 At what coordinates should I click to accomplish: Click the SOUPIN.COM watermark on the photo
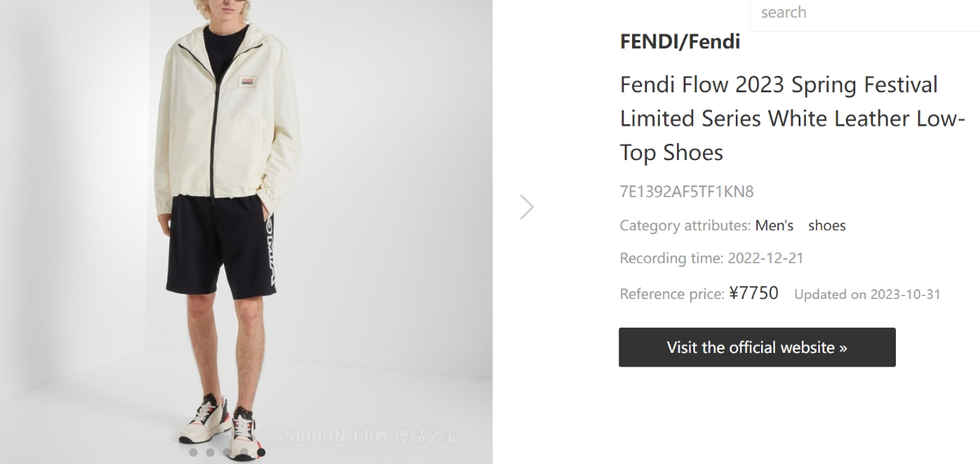point(369,435)
